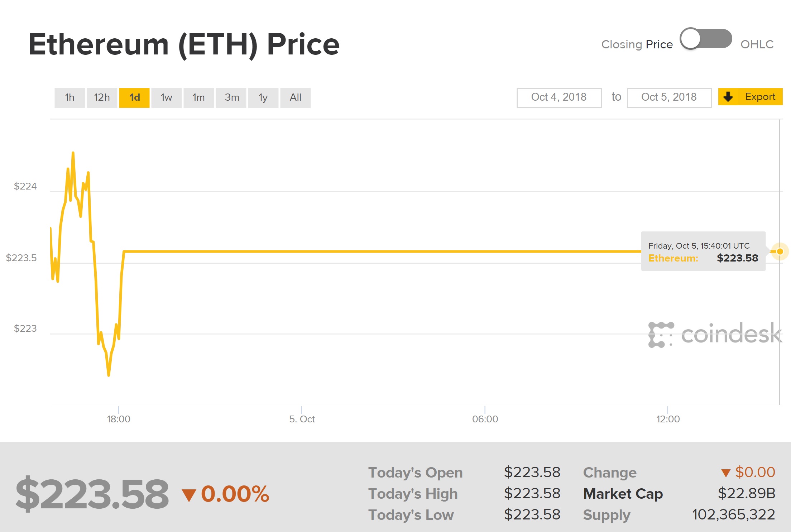Click the OHLC label
Image resolution: width=791 pixels, height=532 pixels.
tap(757, 44)
